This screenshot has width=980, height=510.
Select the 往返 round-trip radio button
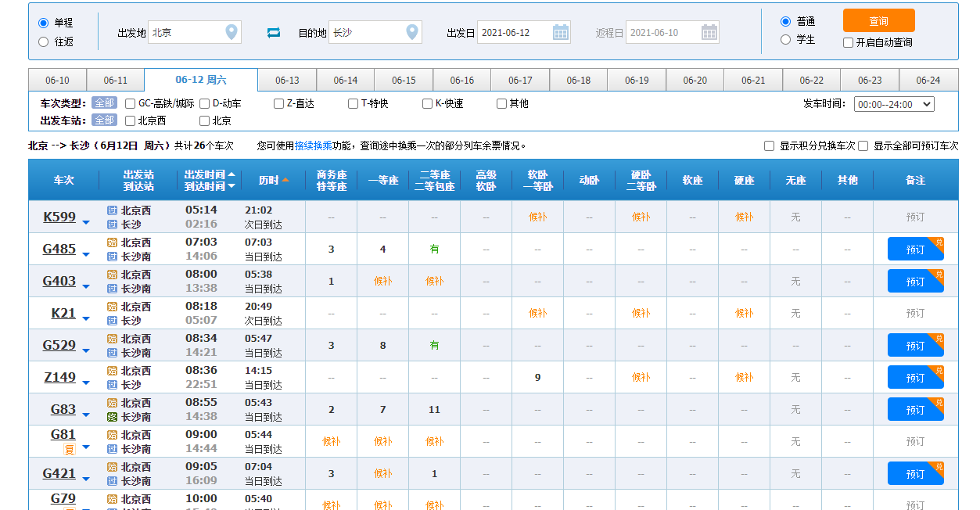click(44, 41)
